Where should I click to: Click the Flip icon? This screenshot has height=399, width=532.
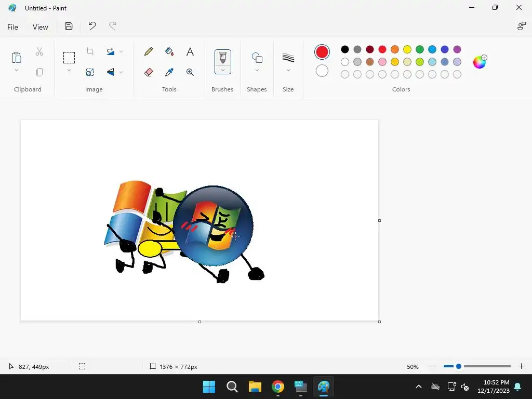(111, 72)
